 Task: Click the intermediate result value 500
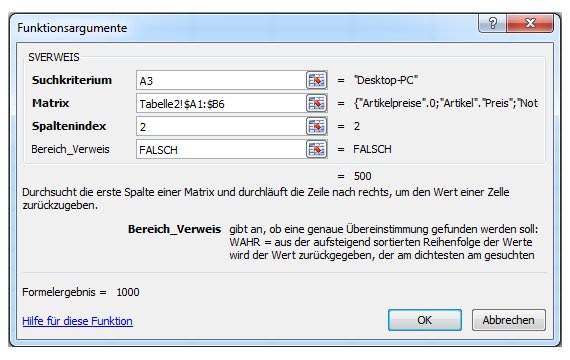click(x=362, y=176)
